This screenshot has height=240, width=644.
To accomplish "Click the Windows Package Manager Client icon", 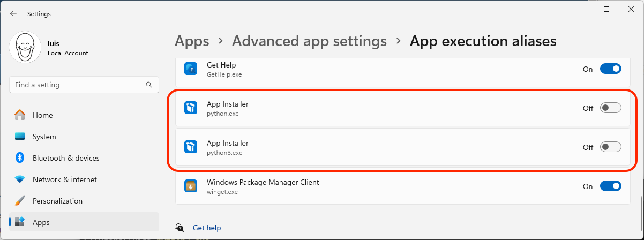I will (x=191, y=186).
